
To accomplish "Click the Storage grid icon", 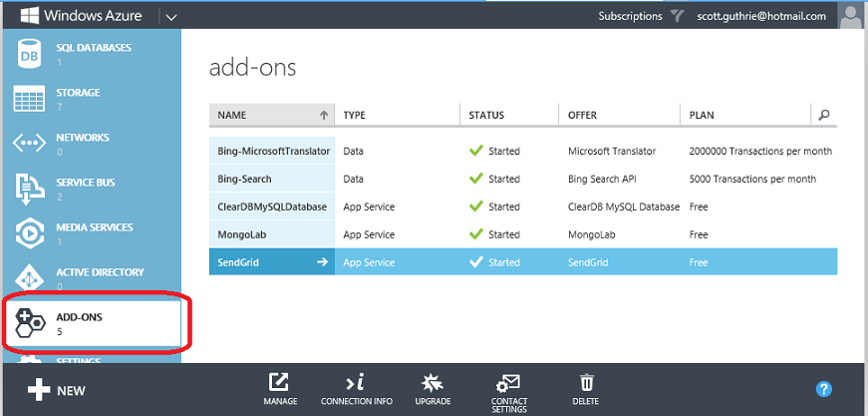I will [x=28, y=99].
